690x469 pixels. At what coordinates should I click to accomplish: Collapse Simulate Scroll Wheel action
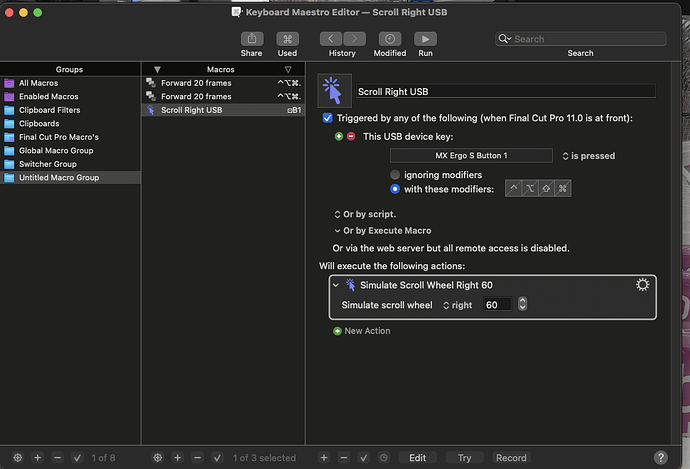pos(336,285)
